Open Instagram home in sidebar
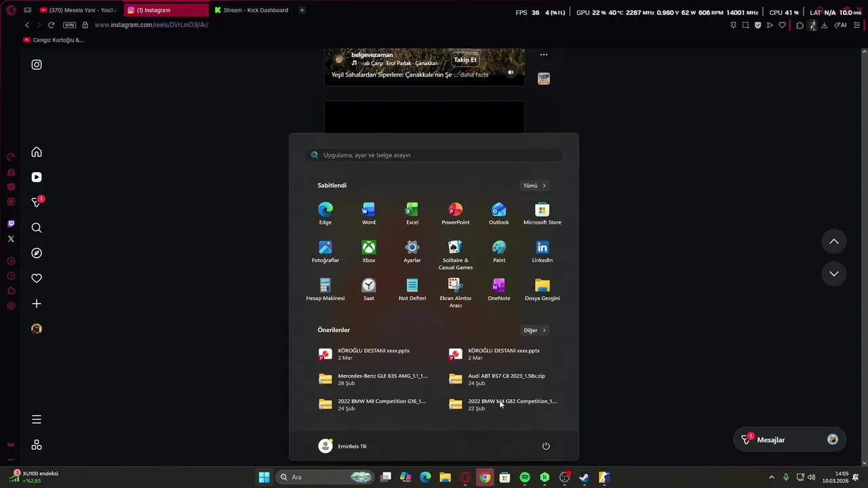868x488 pixels. (37, 152)
